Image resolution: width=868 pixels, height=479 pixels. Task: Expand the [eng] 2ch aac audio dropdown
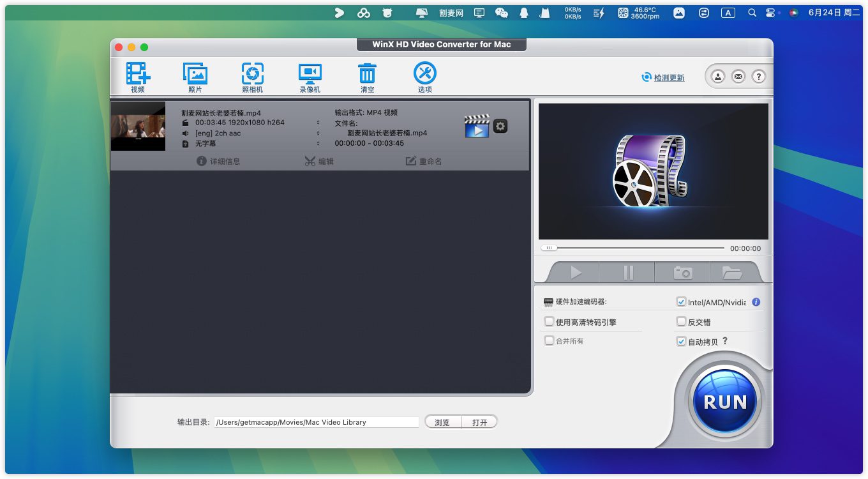coord(318,133)
